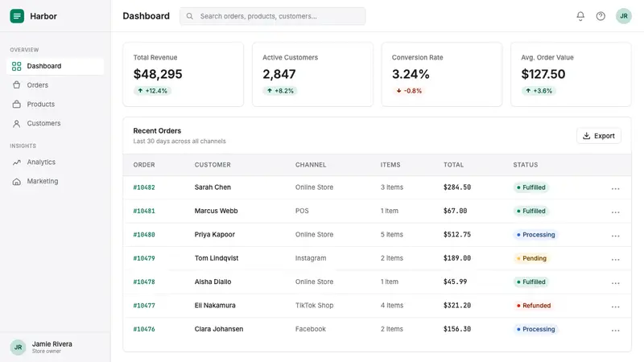Click the TOTAL column header
Image resolution: width=644 pixels, height=362 pixels.
point(453,165)
